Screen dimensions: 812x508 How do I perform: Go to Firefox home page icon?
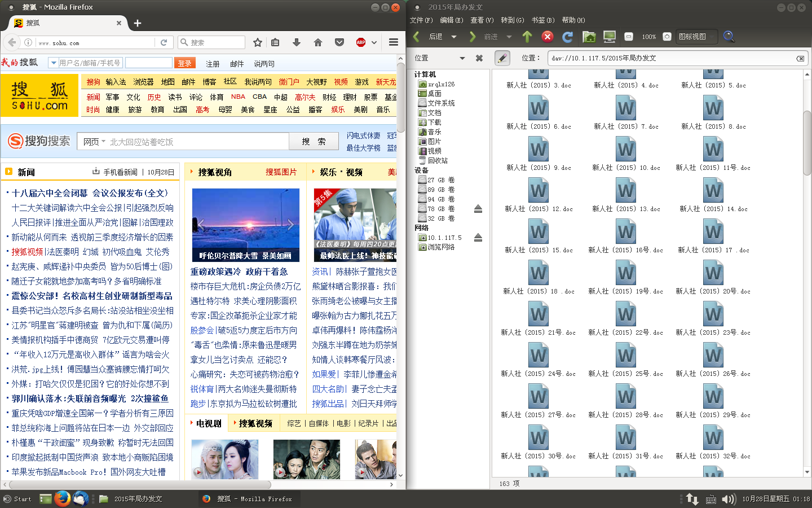318,42
